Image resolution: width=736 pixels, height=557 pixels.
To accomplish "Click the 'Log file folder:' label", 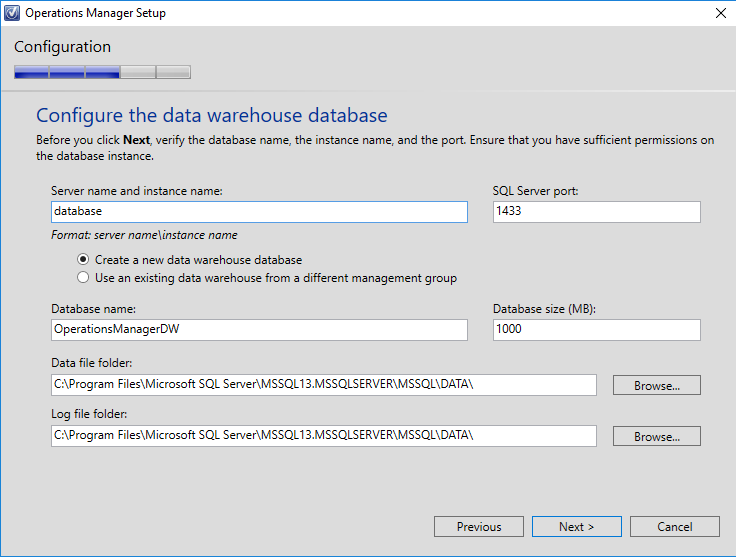I will pyautogui.click(x=89, y=414).
